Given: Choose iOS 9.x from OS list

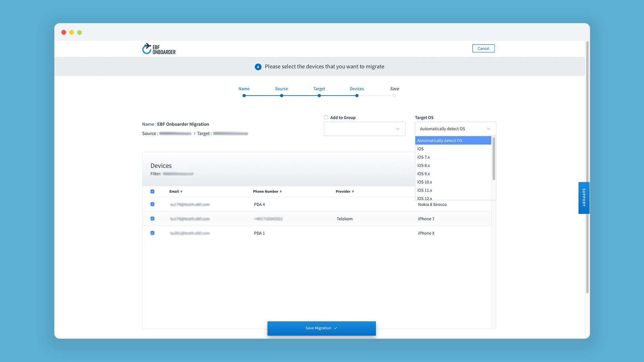Looking at the screenshot, I should point(453,174).
